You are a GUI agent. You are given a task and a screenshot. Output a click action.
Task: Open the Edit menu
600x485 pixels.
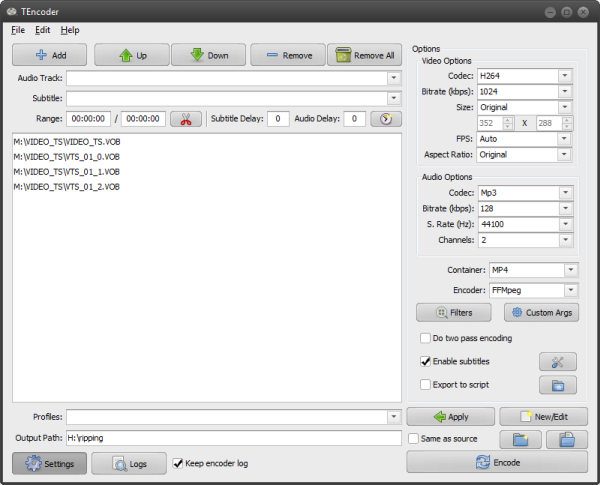(42, 30)
